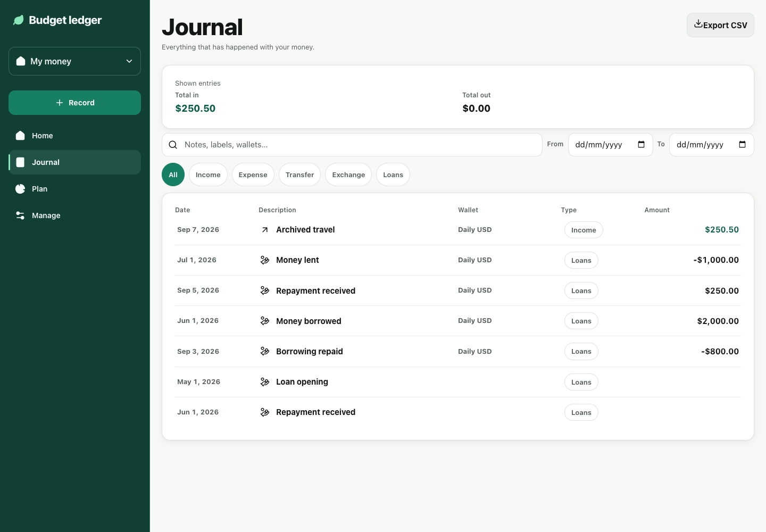Click the loan icon beside Money lent
Screen dimensions: 766x532
[265, 260]
